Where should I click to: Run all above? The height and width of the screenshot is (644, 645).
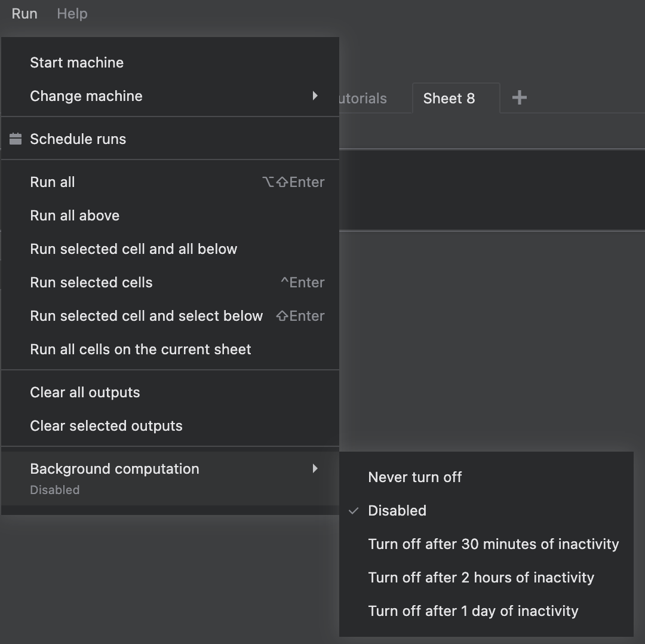[74, 215]
